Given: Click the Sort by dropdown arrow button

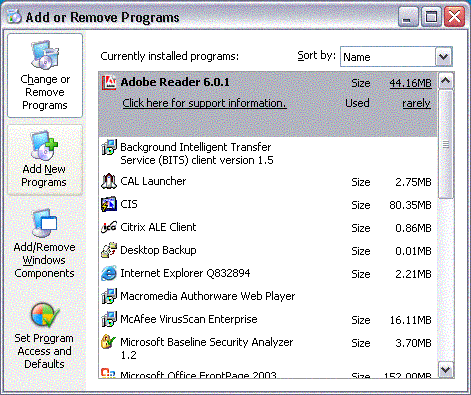Looking at the screenshot, I should (443, 57).
